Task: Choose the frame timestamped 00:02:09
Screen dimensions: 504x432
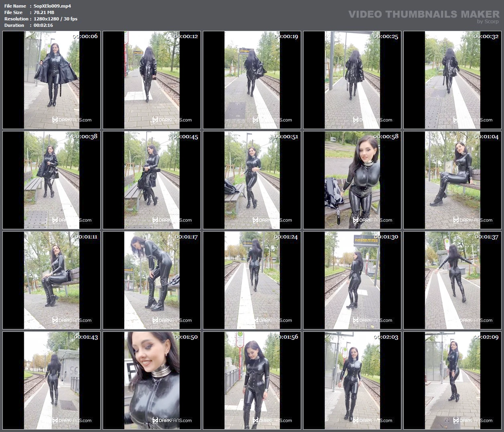Action: click(452, 380)
